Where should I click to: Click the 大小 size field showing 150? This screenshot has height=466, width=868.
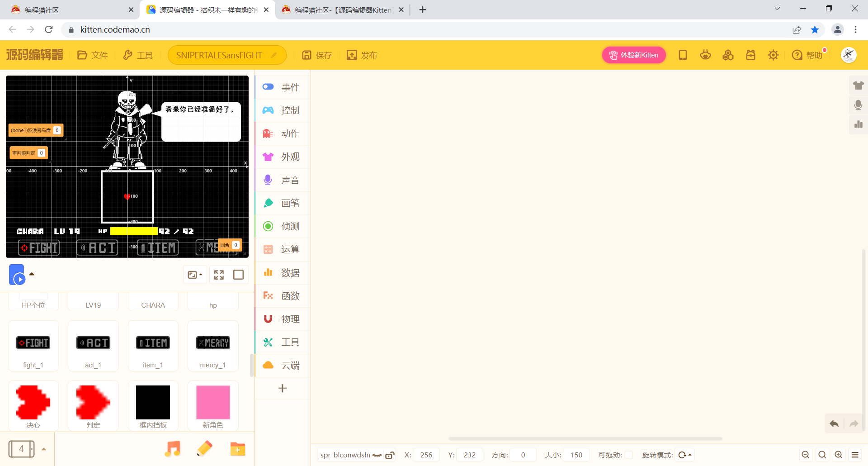(x=576, y=455)
